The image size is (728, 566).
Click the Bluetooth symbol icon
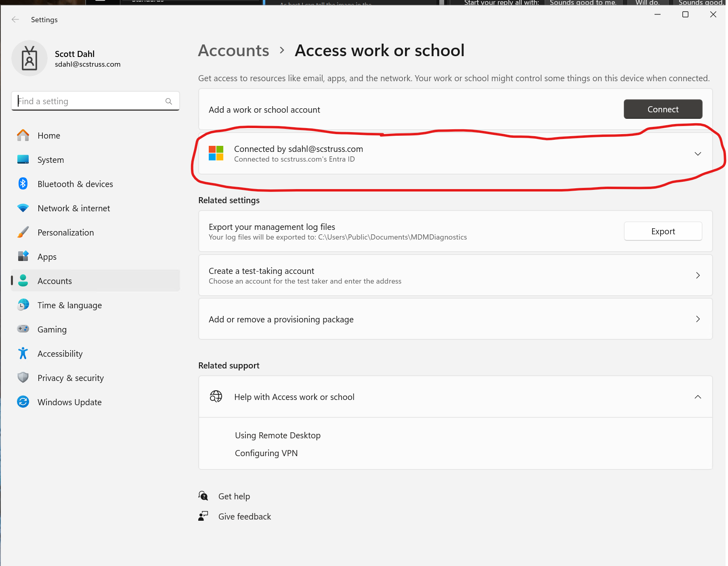[23, 184]
